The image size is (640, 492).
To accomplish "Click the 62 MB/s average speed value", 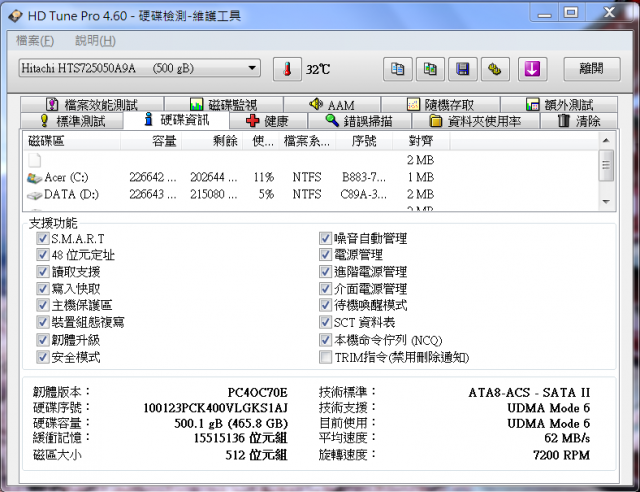I will point(567,439).
